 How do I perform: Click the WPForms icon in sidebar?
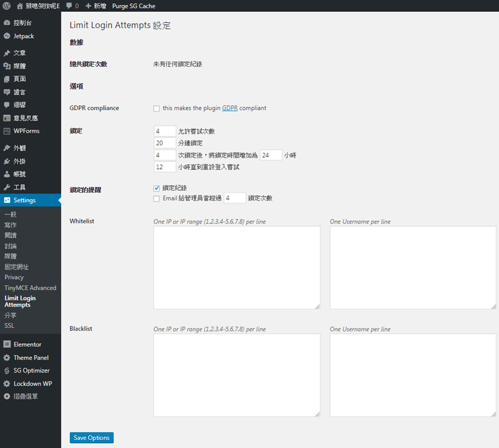pos(7,131)
